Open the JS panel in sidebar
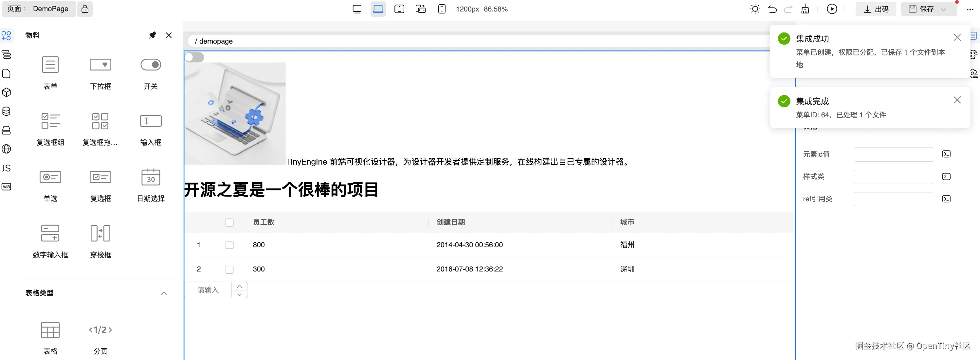The height and width of the screenshot is (360, 980). point(7,168)
